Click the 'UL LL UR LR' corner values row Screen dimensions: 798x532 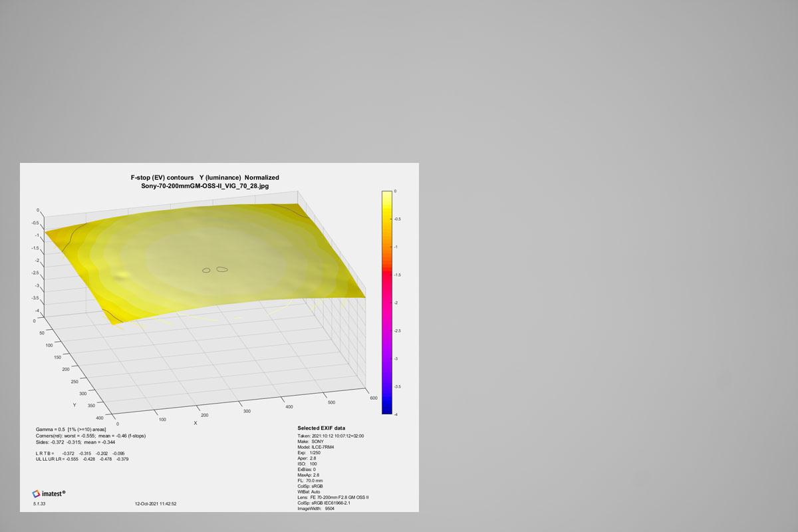(x=82, y=459)
